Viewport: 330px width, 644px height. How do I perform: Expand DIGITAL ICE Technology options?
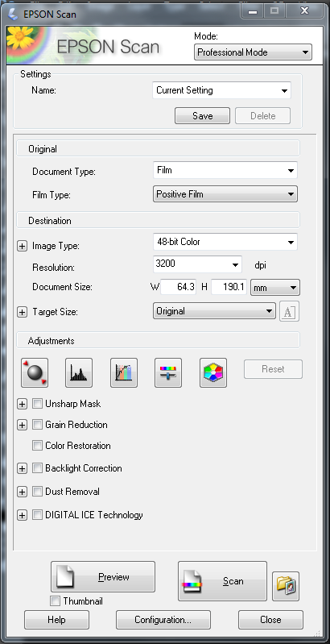(x=22, y=514)
